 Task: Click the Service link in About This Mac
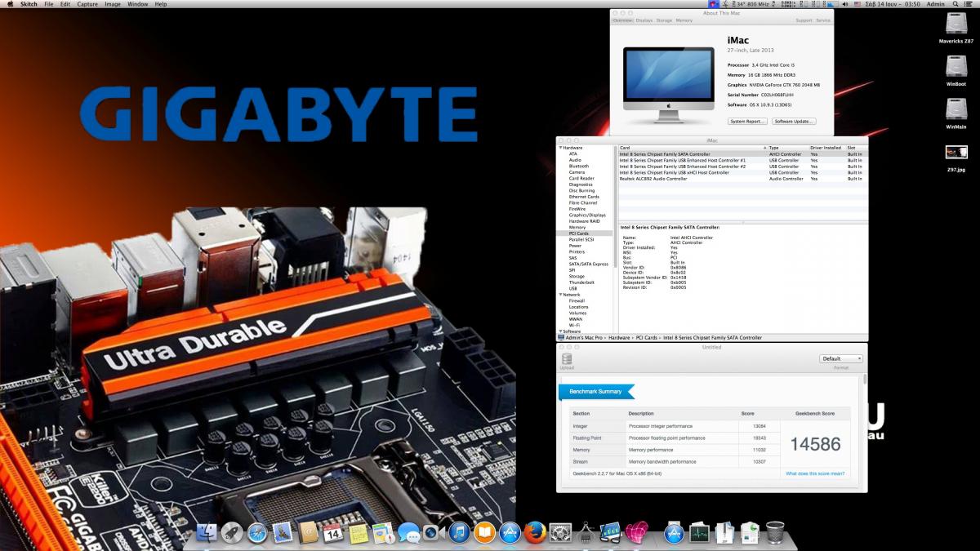click(823, 20)
